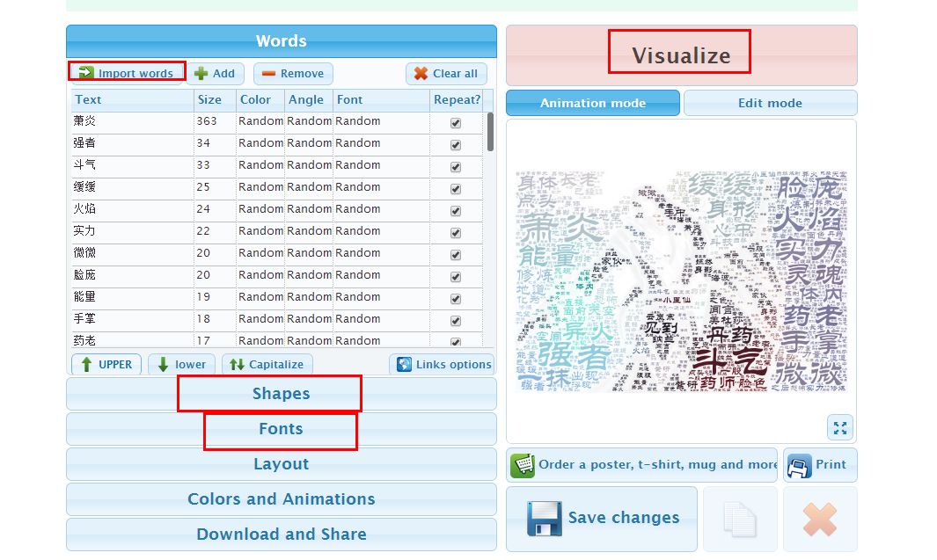
Task: Collapse the Words panel header
Action: (x=282, y=41)
